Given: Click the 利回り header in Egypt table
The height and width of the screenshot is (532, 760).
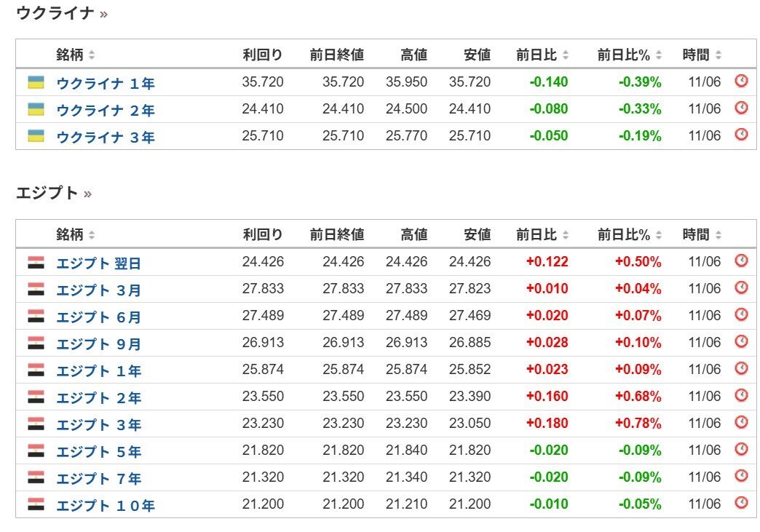Looking at the screenshot, I should coord(263,235).
